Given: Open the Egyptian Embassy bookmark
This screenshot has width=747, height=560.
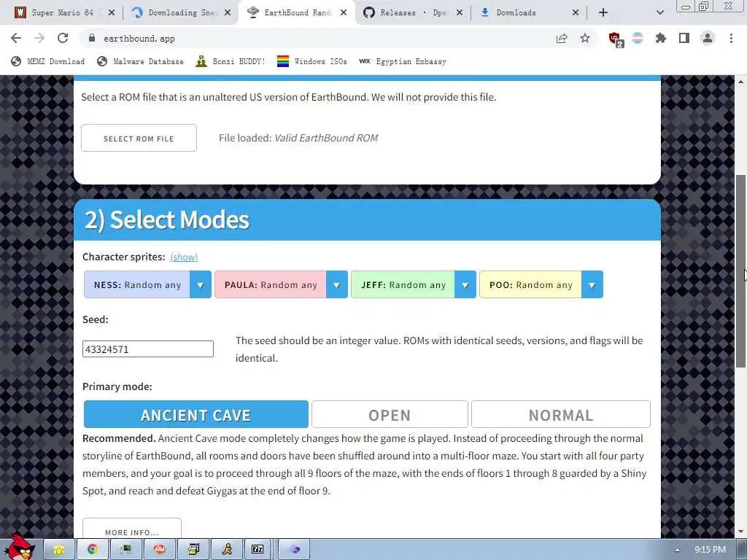Looking at the screenshot, I should 403,61.
